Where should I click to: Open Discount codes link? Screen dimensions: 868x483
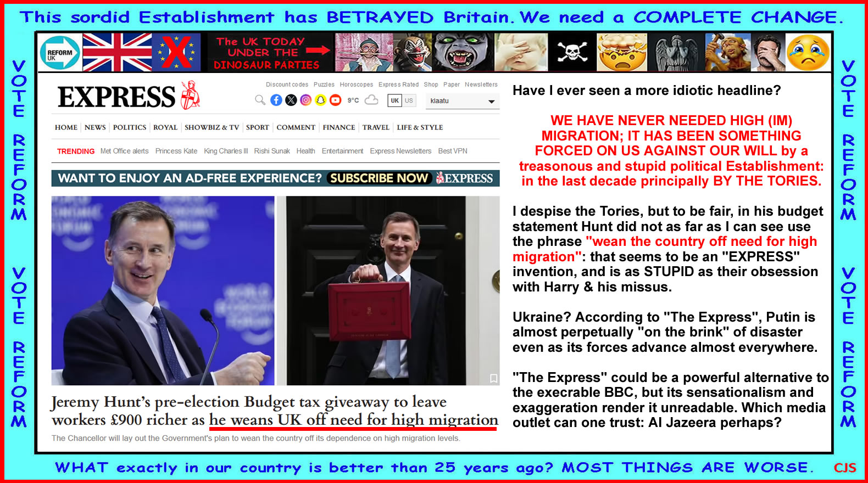287,85
